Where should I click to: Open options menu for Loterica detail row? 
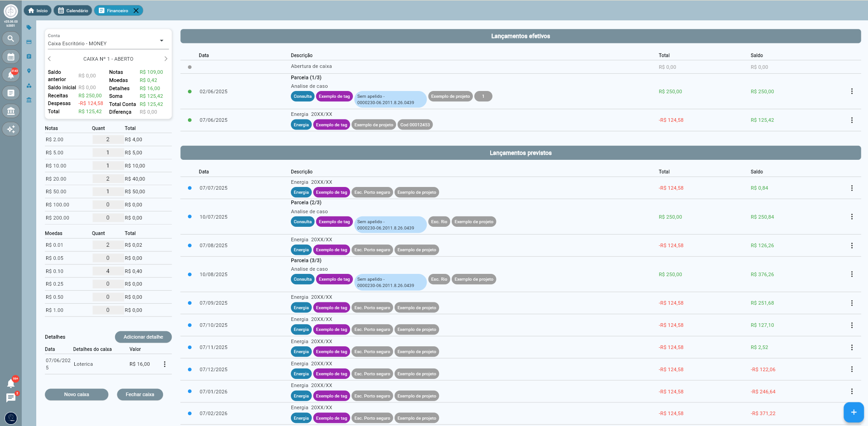coord(164,364)
